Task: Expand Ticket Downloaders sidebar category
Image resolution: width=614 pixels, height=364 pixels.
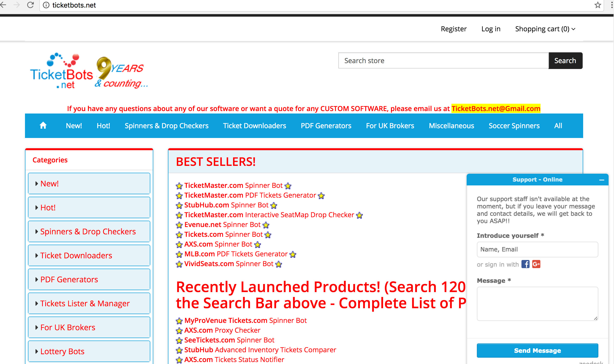Action: coord(89,256)
